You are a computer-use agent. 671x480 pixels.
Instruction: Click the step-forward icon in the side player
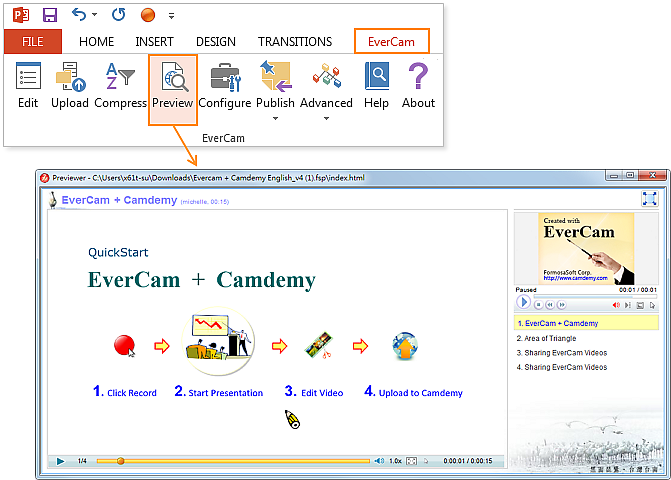[x=627, y=305]
